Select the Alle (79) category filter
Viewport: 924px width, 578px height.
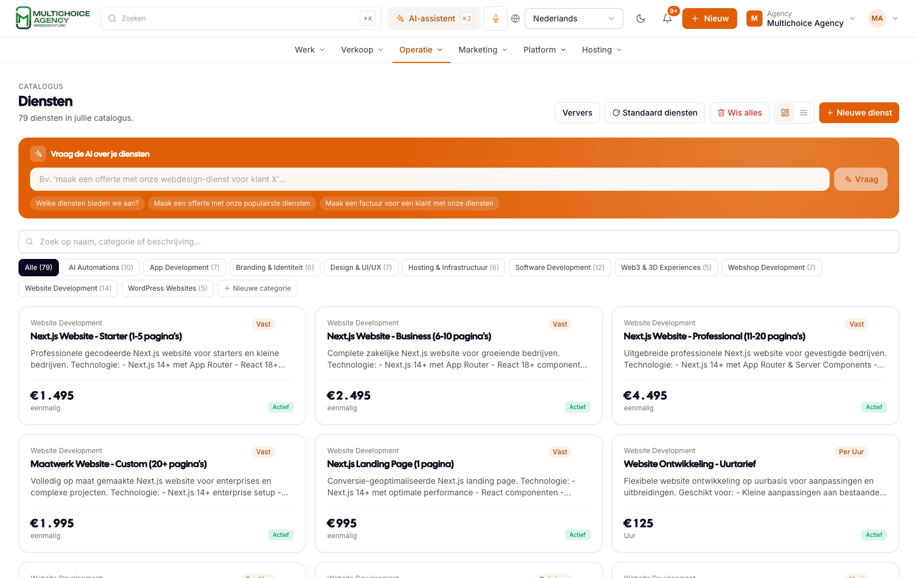tap(39, 268)
